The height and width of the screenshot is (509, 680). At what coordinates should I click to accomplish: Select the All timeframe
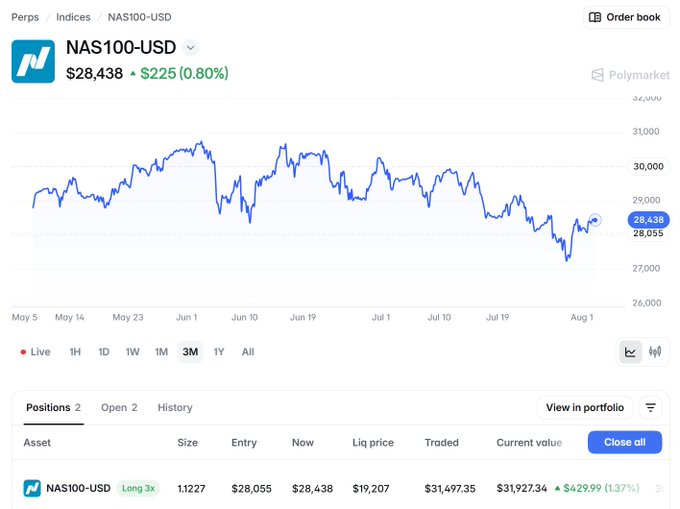(248, 352)
